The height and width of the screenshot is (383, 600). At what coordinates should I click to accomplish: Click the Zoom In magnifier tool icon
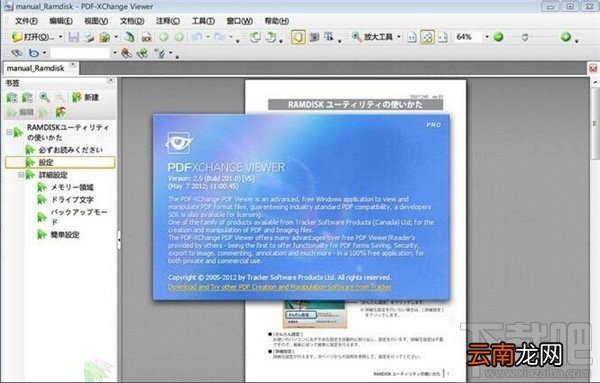pos(357,37)
